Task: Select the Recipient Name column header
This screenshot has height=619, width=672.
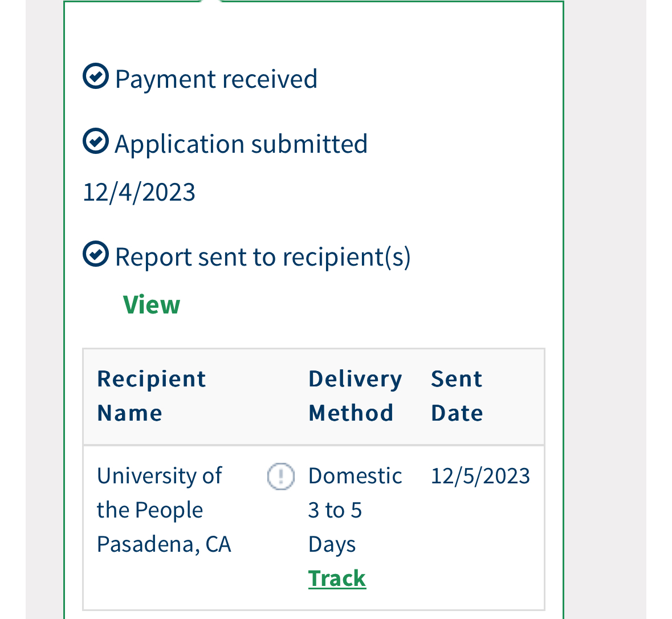Action: click(151, 396)
